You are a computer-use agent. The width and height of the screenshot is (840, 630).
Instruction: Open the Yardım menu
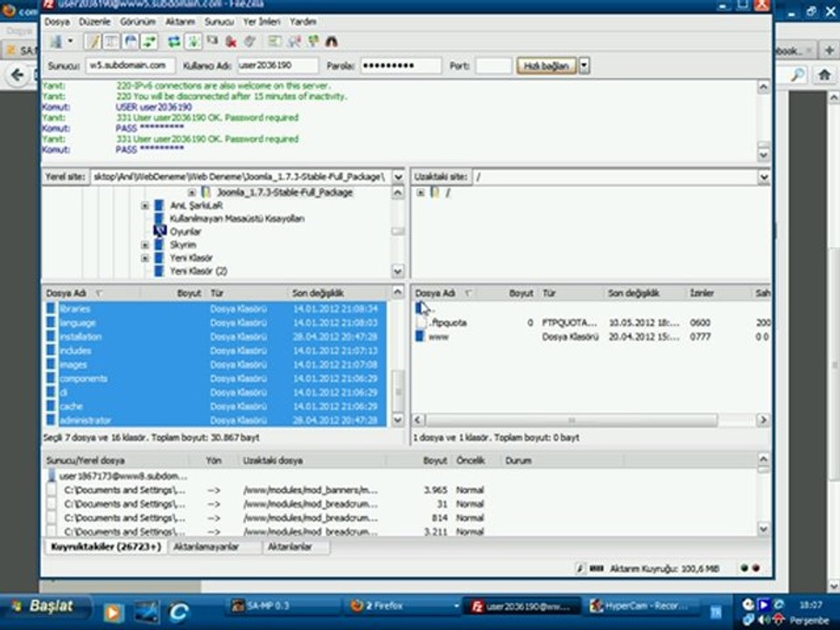click(303, 21)
